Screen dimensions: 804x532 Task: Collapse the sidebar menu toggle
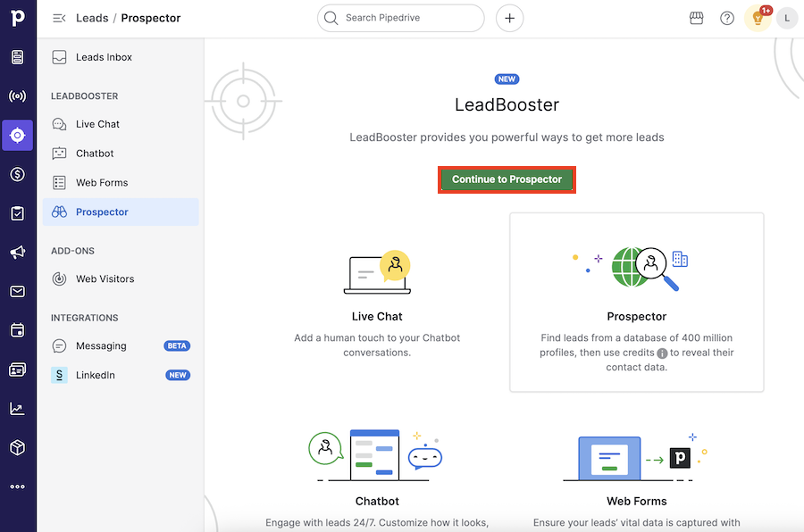tap(59, 18)
